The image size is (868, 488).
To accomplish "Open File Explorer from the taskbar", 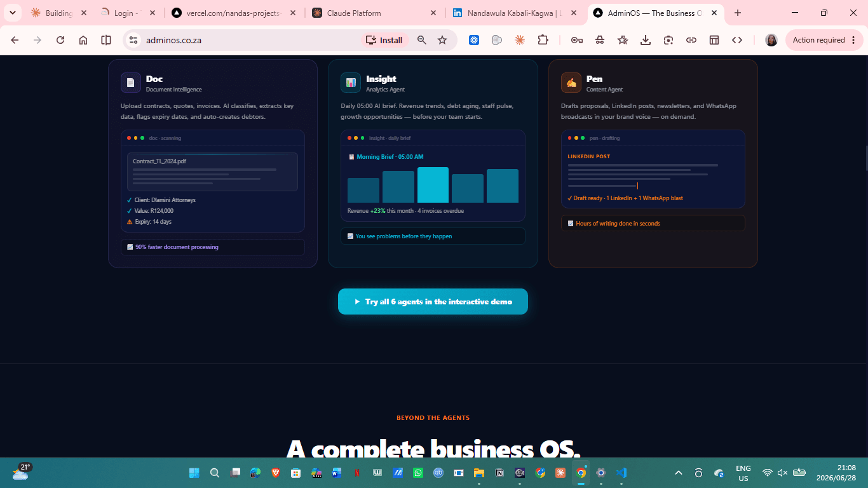I will tap(479, 473).
